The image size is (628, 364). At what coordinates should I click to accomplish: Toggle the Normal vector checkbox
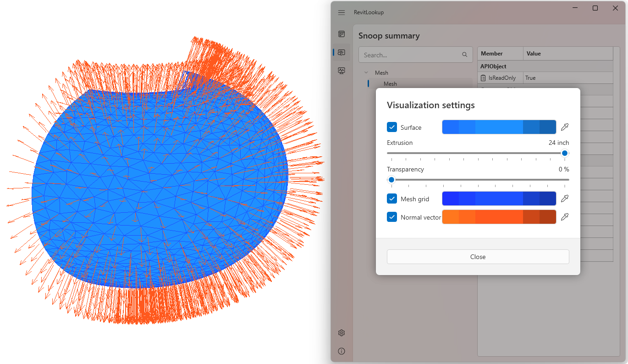392,217
